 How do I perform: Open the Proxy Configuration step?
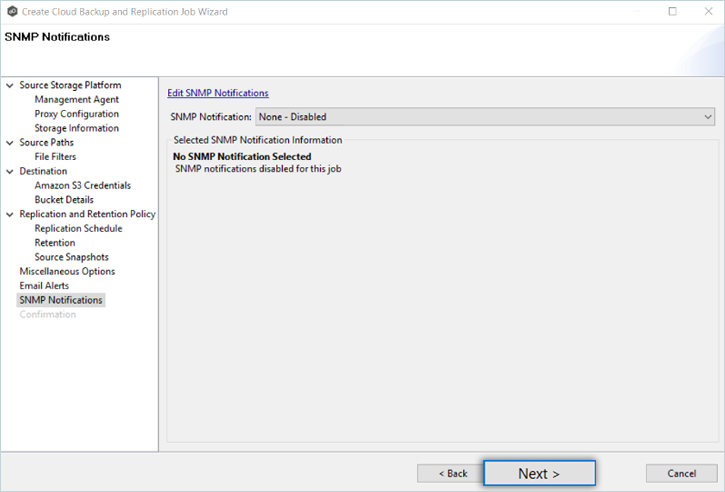point(77,114)
